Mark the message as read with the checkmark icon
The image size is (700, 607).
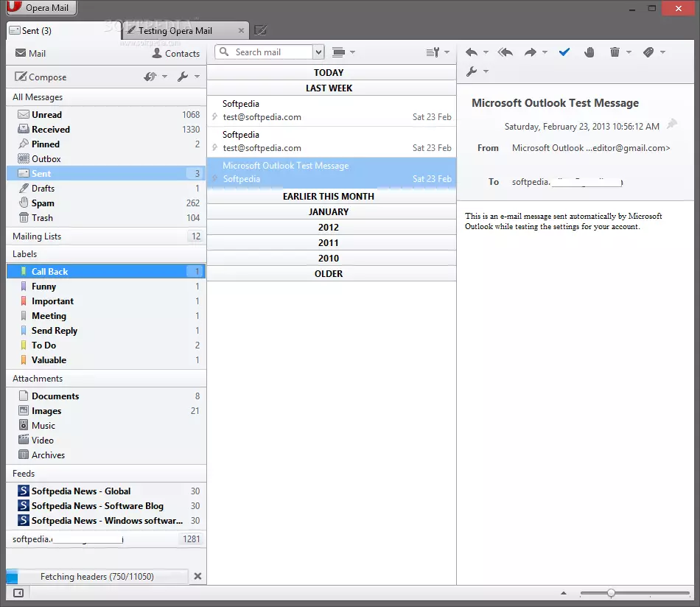pyautogui.click(x=564, y=52)
